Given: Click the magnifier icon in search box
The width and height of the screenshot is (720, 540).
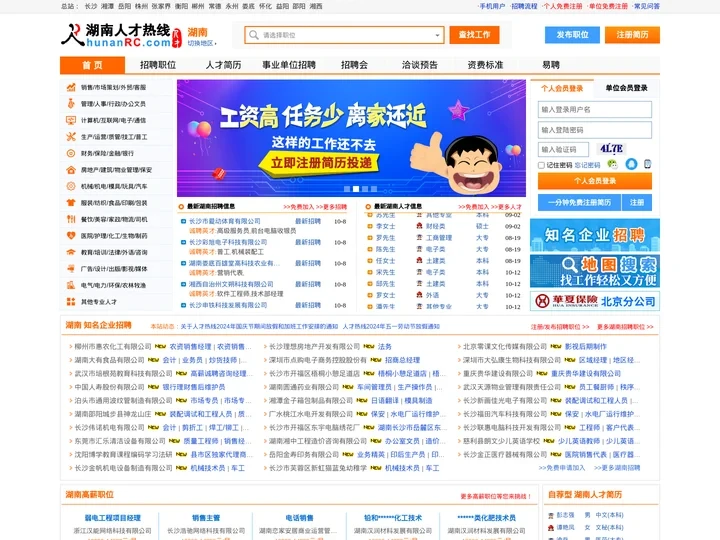Looking at the screenshot, I should 253,35.
